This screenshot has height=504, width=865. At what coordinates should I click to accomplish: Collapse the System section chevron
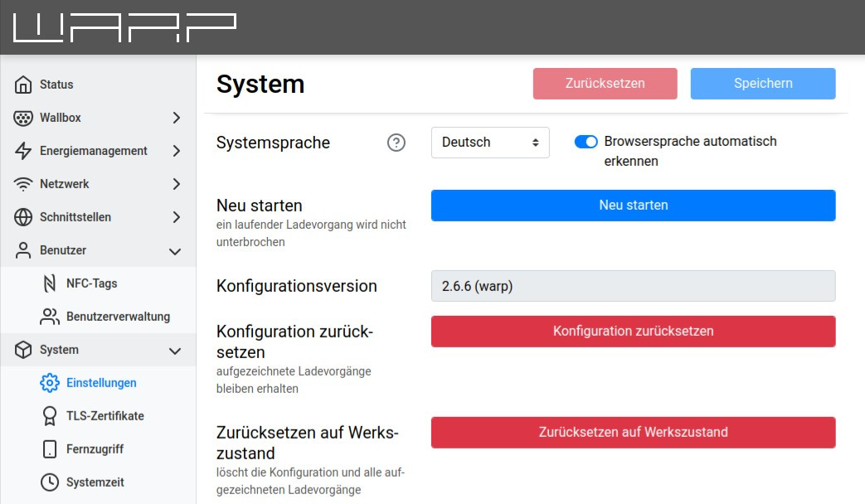pos(175,350)
